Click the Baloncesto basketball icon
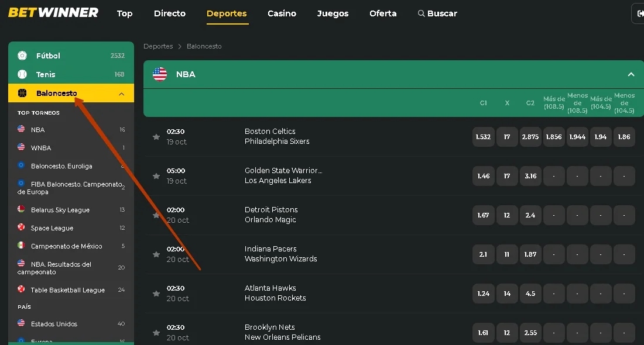 (22, 93)
